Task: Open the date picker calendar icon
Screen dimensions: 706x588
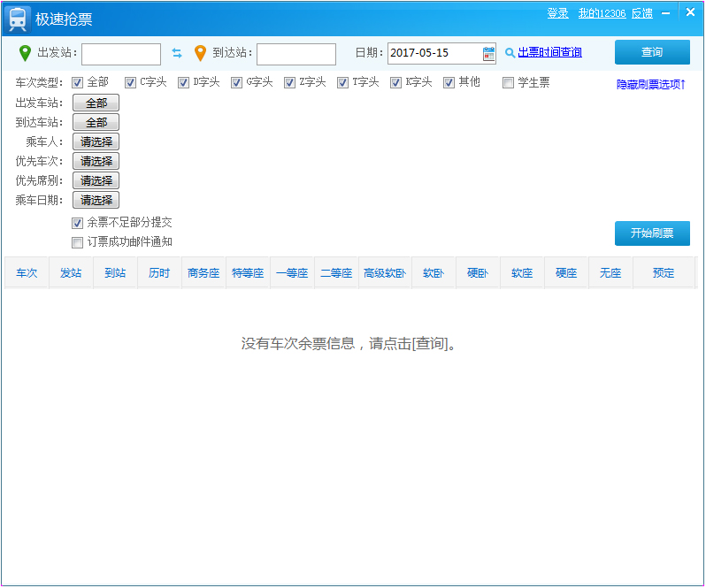Action: 488,54
